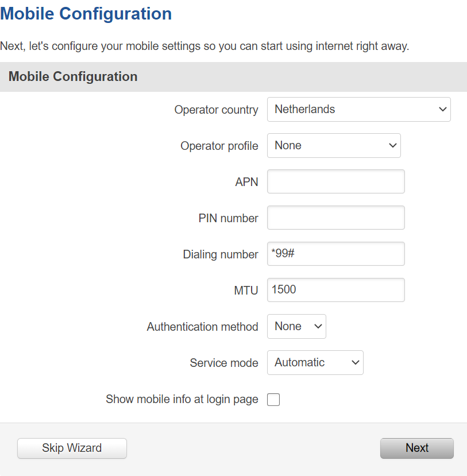This screenshot has height=476, width=467.
Task: Click the 'Service mode' label text
Action: tap(223, 363)
